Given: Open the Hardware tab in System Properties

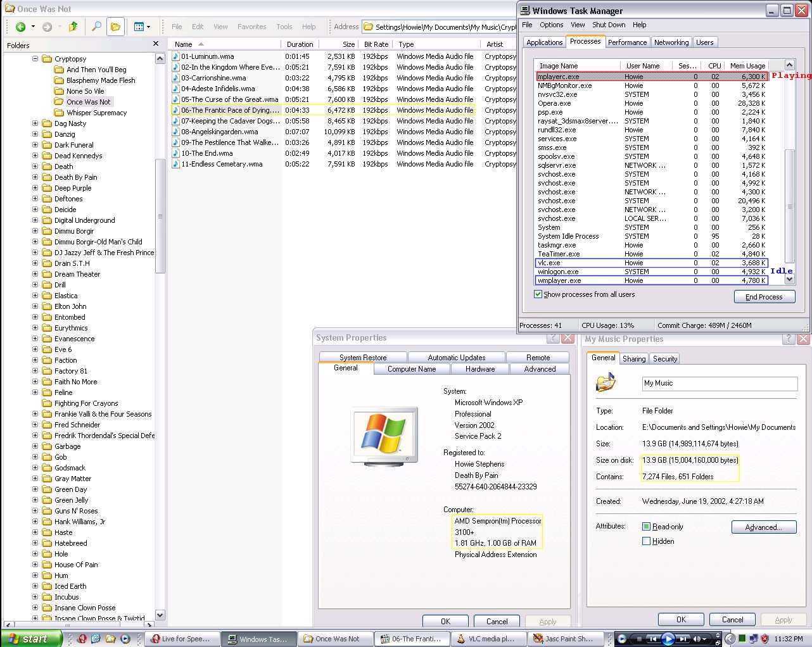Looking at the screenshot, I should click(x=480, y=369).
